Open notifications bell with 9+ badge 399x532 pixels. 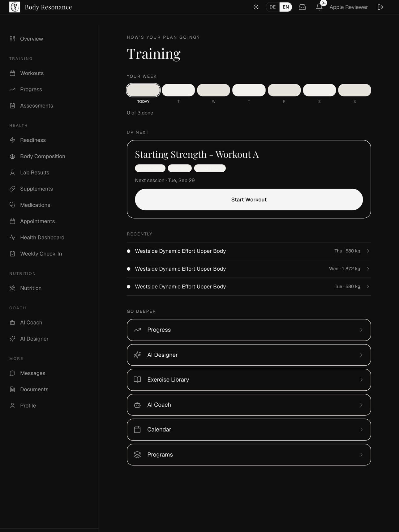click(x=320, y=7)
